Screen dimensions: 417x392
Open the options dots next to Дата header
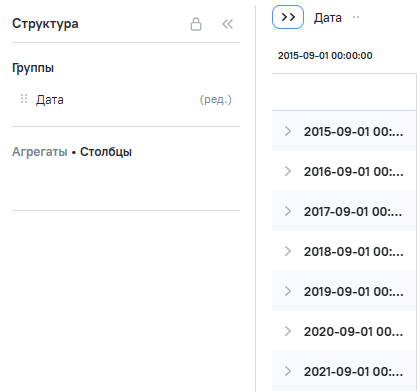[x=356, y=17]
